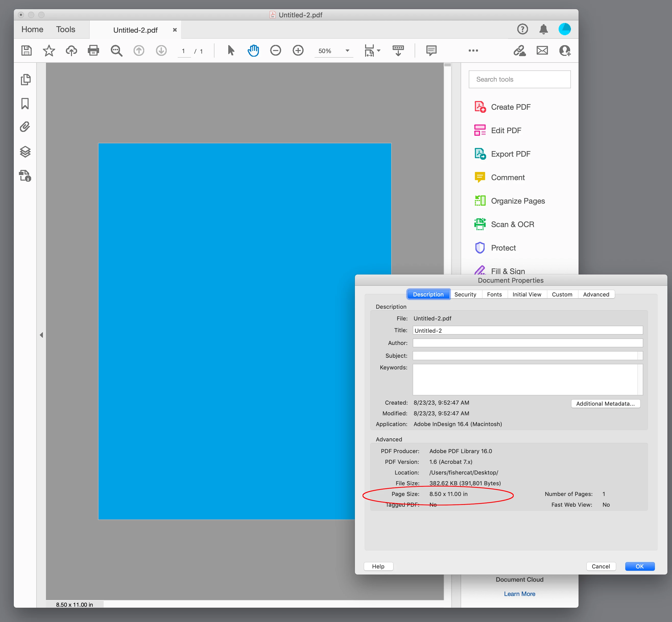This screenshot has width=672, height=622.
Task: Open the Bookmarks panel icon
Action: coord(25,104)
